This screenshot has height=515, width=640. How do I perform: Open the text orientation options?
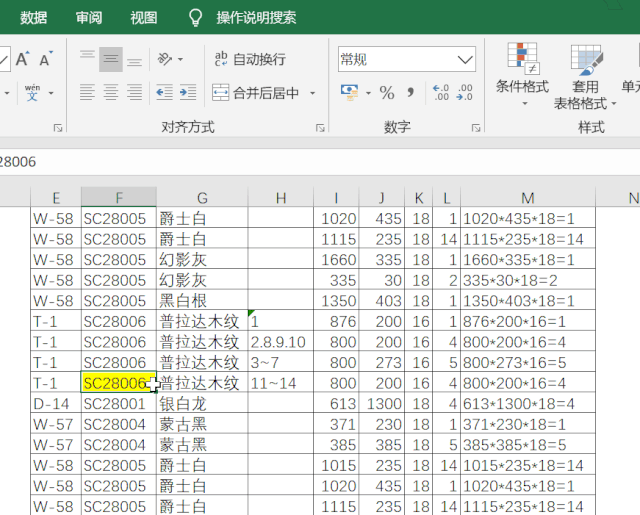170,60
